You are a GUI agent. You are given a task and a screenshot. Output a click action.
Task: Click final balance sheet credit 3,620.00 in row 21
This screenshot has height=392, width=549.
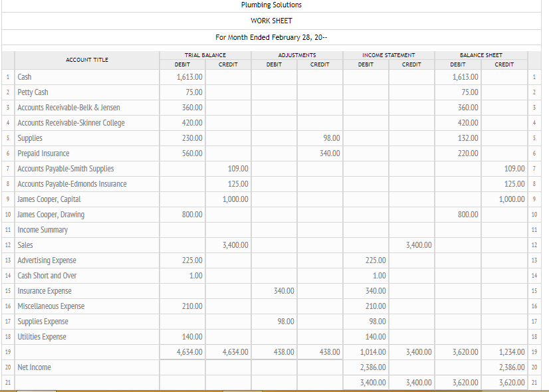(504, 383)
